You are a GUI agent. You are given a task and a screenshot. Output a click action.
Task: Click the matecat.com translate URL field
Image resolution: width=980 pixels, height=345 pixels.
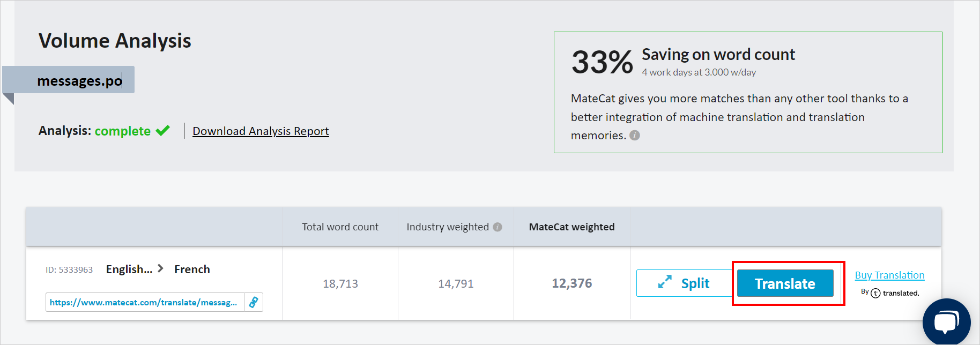point(144,302)
